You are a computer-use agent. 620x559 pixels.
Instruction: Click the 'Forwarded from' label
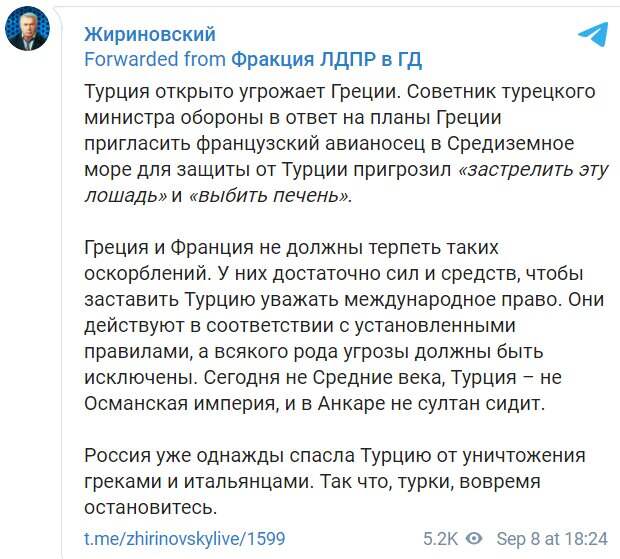(x=154, y=60)
